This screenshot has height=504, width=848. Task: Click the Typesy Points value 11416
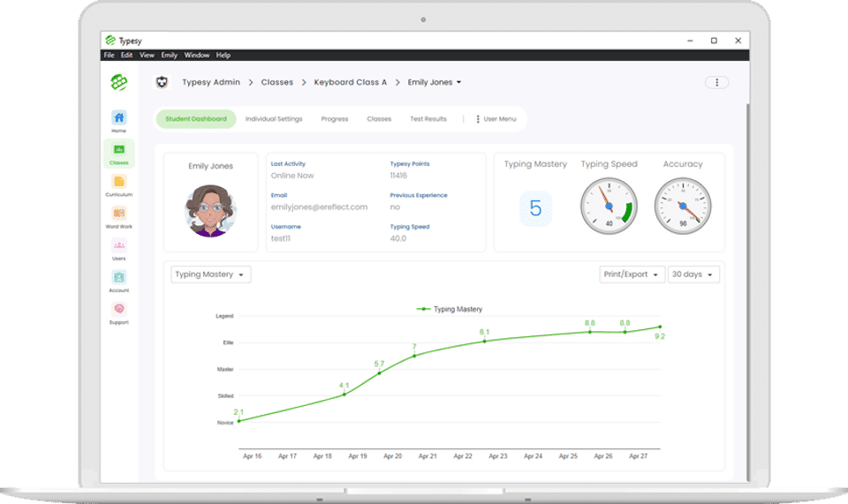(x=398, y=176)
